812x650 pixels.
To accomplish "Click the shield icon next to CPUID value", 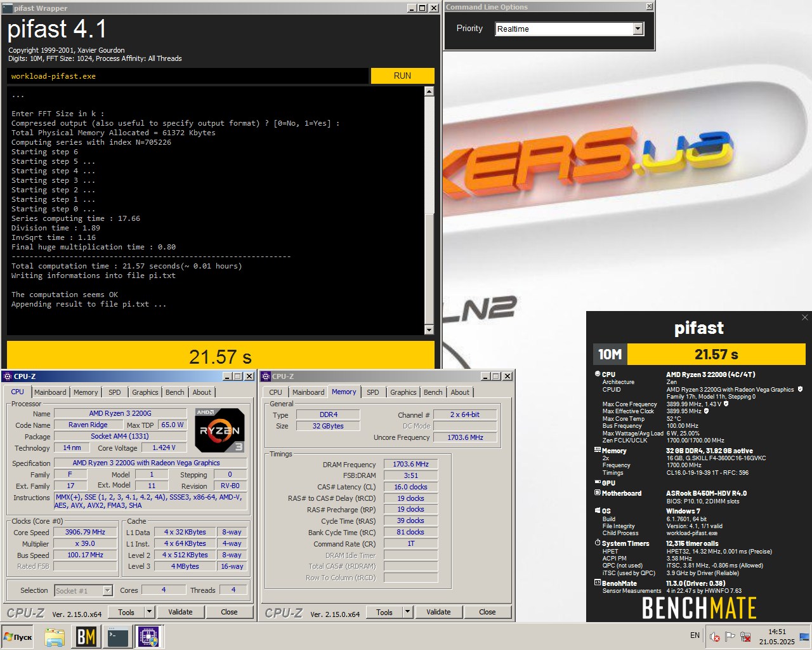I will point(801,389).
